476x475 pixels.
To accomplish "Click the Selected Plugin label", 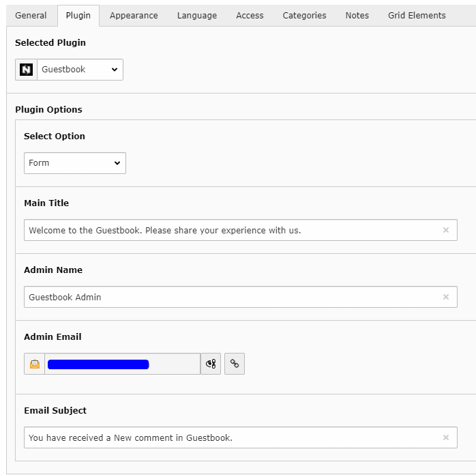I will point(50,43).
